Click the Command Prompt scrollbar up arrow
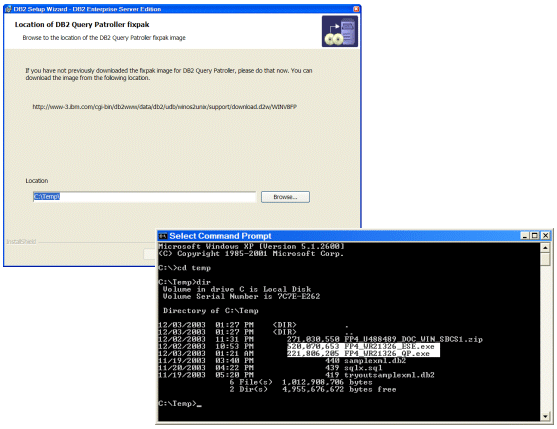The height and width of the screenshot is (429, 557). 546,247
